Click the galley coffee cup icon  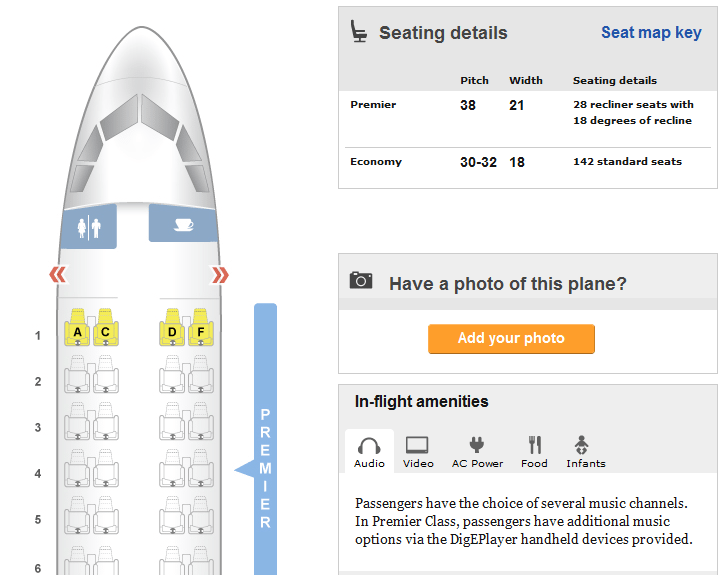pos(183,223)
